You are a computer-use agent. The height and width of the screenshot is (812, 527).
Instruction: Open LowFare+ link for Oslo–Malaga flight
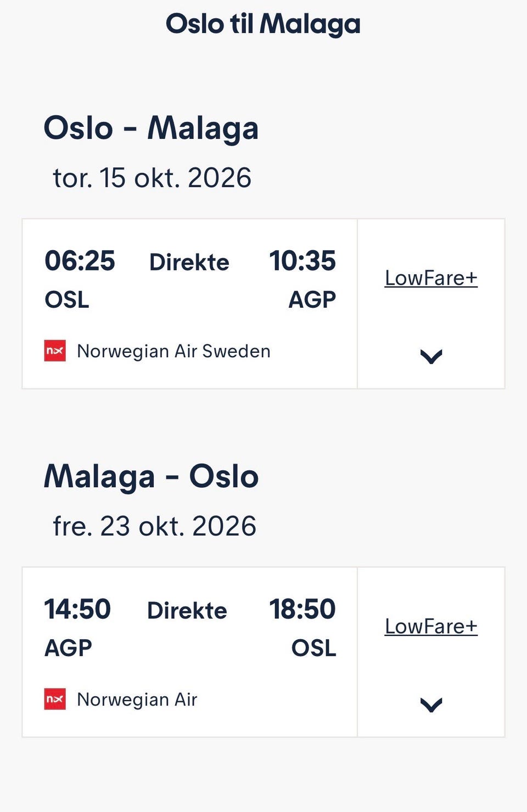(x=431, y=278)
